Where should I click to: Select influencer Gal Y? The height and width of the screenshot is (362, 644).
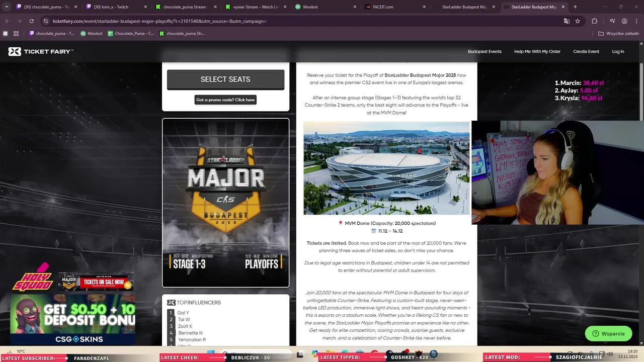pos(183,313)
